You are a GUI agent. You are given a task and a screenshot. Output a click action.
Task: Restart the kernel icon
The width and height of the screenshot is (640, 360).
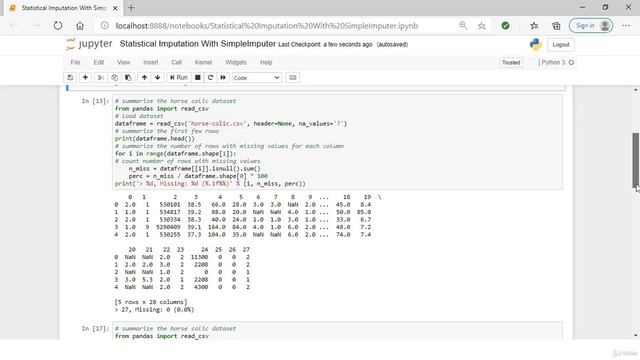210,78
